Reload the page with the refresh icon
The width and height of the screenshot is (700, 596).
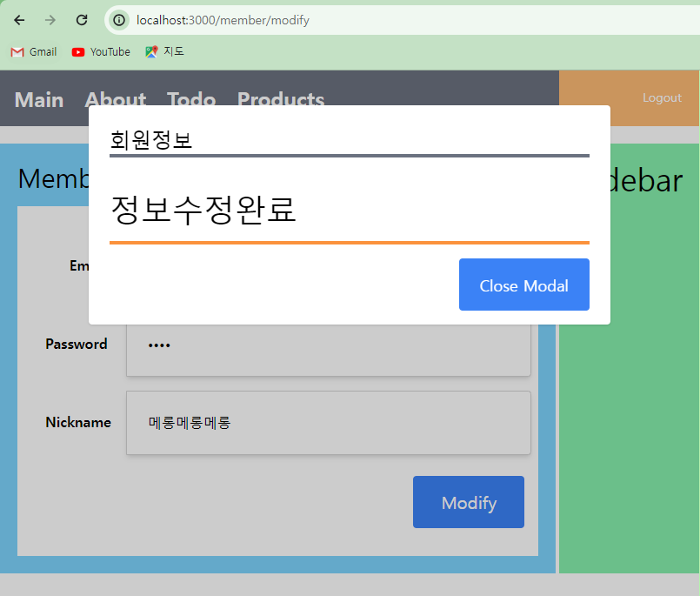(82, 20)
